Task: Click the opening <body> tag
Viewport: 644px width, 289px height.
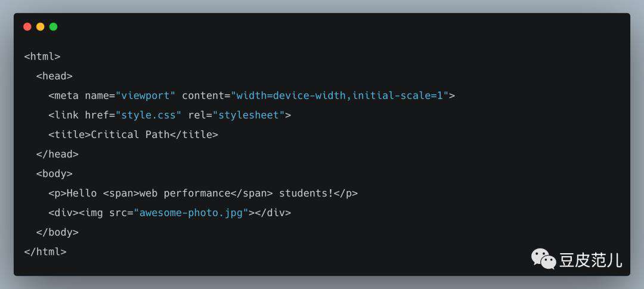Action: pyautogui.click(x=54, y=174)
